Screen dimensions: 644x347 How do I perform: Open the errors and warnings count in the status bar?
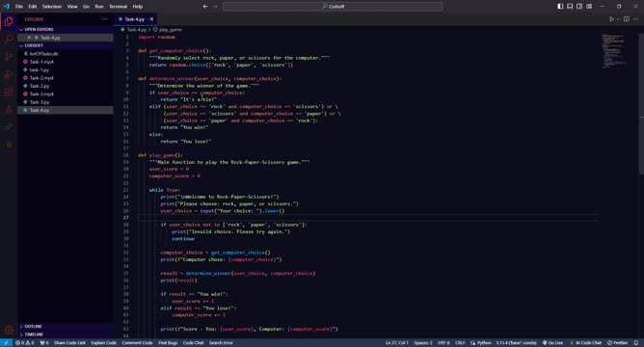pyautogui.click(x=25, y=343)
